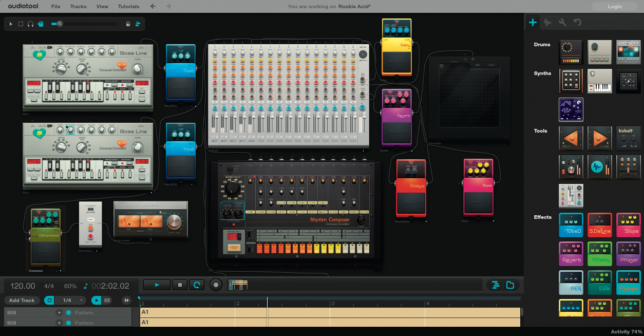Viewport: 644px width, 336px height.
Task: Select the marquee selection tool
Action: click(21, 24)
